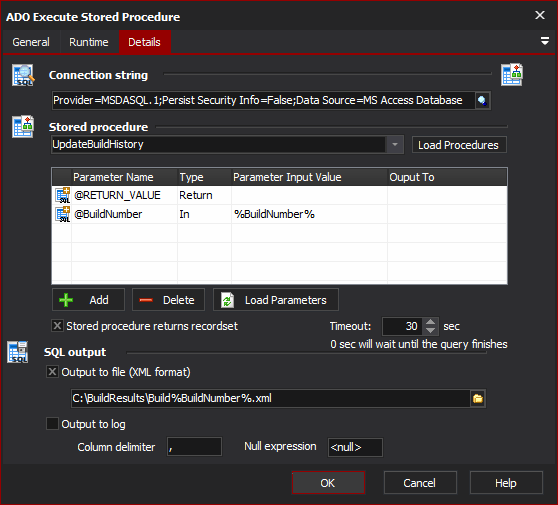Click the Null expression input field
Image resolution: width=558 pixels, height=505 pixels.
[355, 447]
